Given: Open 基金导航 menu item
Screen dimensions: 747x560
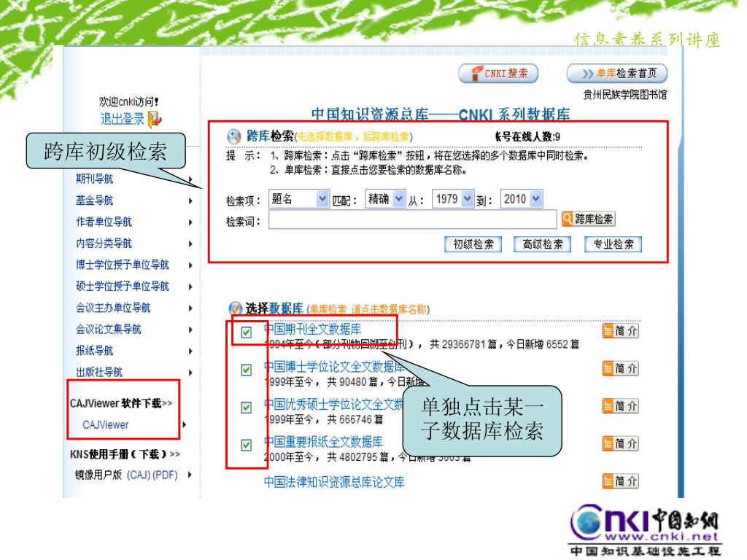Looking at the screenshot, I should point(94,200).
